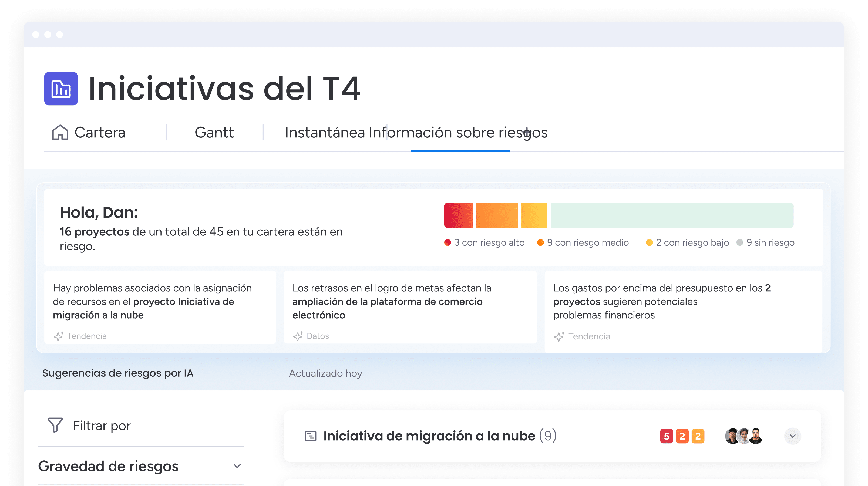This screenshot has width=868, height=486.
Task: Open the Cartera tab
Action: click(100, 132)
